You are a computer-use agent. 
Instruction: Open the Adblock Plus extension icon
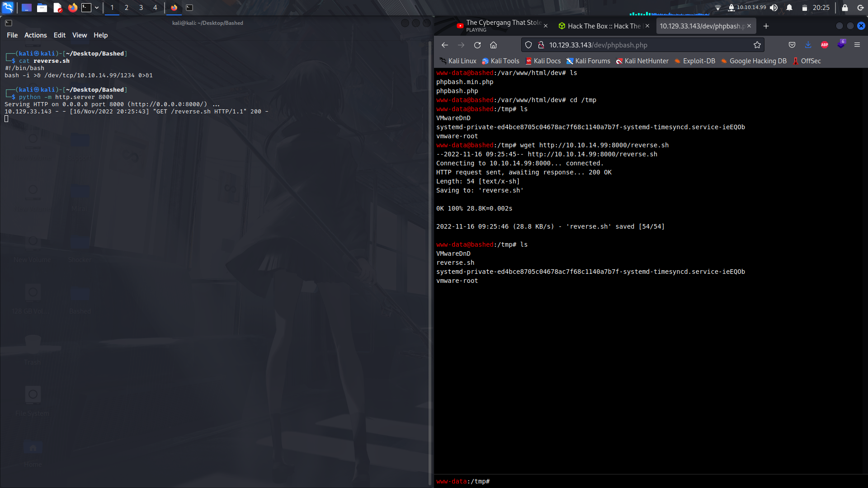[x=825, y=45]
